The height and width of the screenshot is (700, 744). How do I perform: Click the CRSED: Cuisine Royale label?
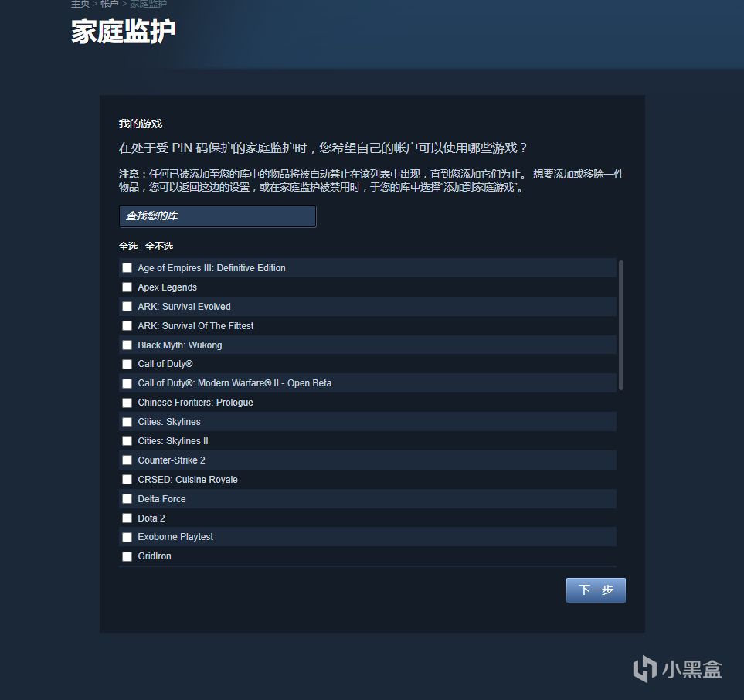tap(188, 479)
